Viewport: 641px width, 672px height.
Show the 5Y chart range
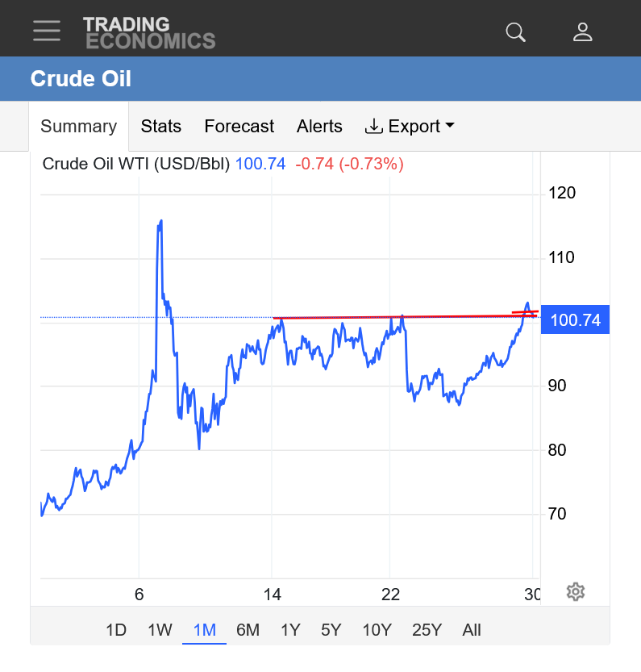pos(331,630)
